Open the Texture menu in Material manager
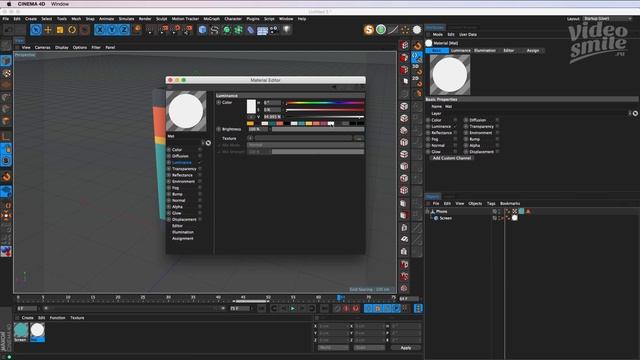Viewport: 640px width, 360px height. tap(77, 318)
